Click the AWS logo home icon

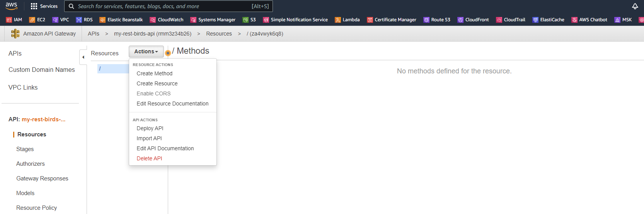click(x=11, y=6)
